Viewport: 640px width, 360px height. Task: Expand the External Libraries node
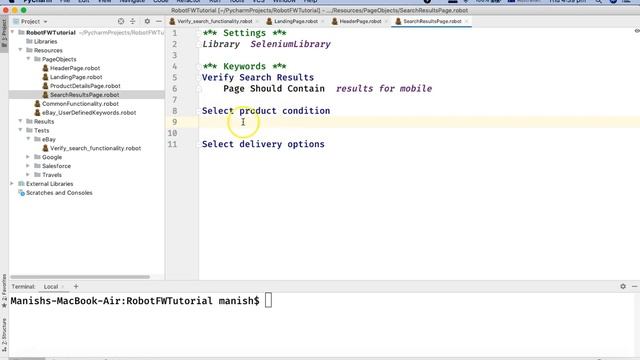click(x=12, y=184)
